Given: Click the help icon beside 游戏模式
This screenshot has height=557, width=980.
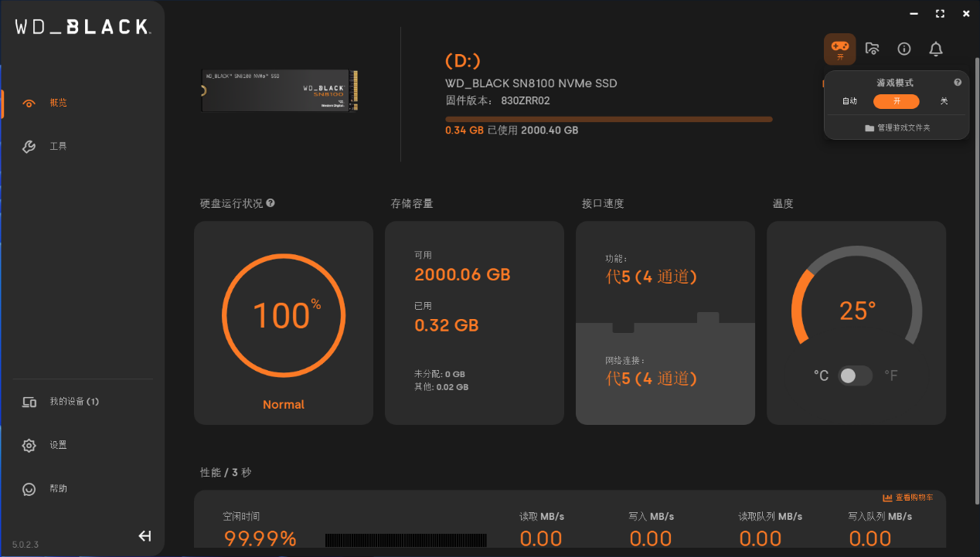Looking at the screenshot, I should 958,83.
